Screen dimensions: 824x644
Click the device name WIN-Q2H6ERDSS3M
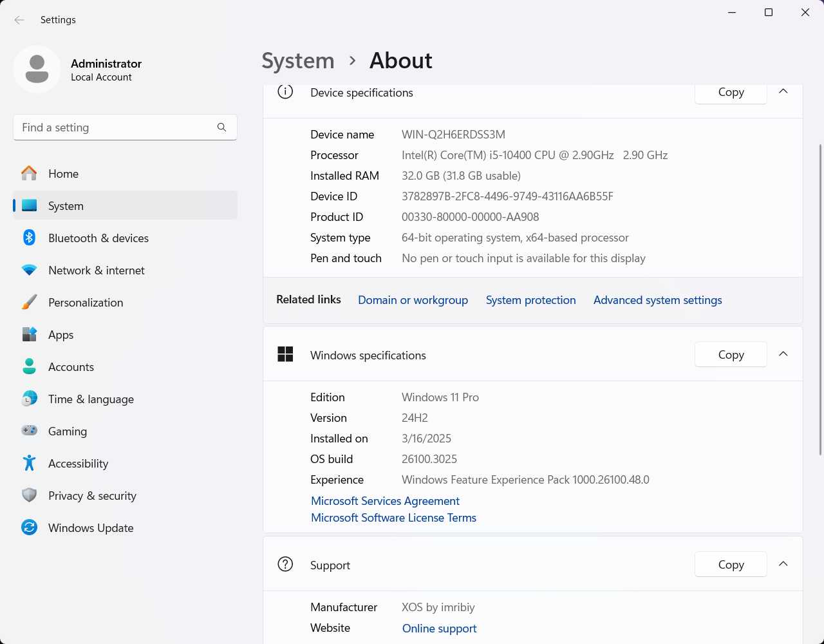click(453, 135)
